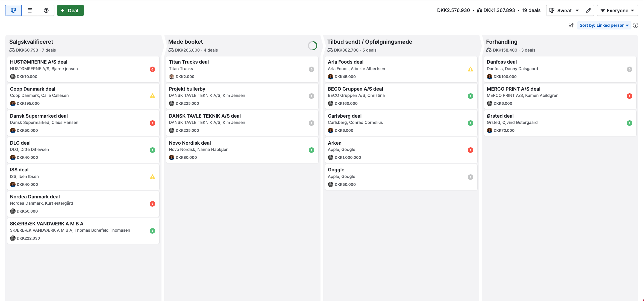Select the Forhandling stage header
Viewport: 644px width, 301px height.
coord(501,42)
